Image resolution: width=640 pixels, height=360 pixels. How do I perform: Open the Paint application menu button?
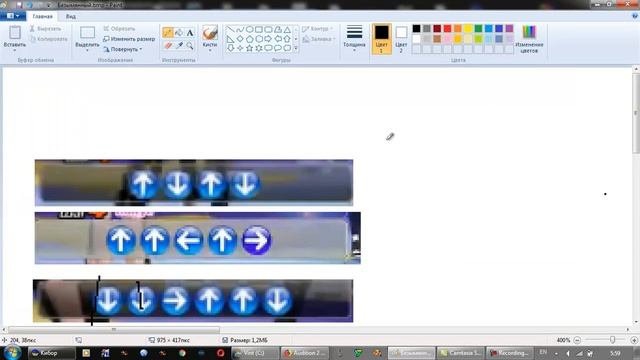13,16
